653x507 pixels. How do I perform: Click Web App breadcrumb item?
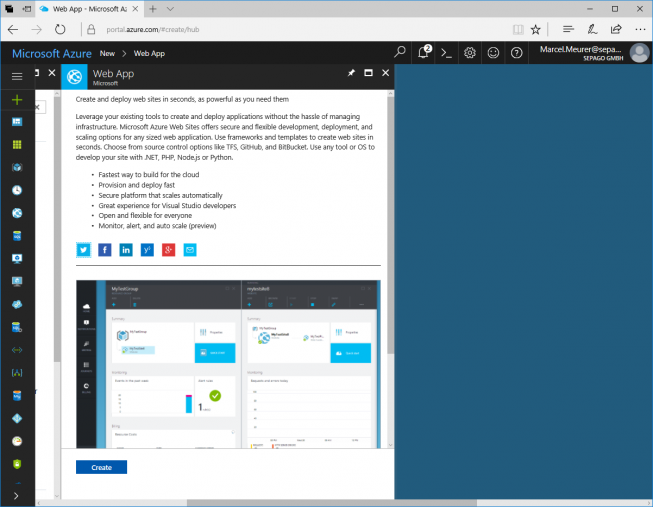coord(149,53)
